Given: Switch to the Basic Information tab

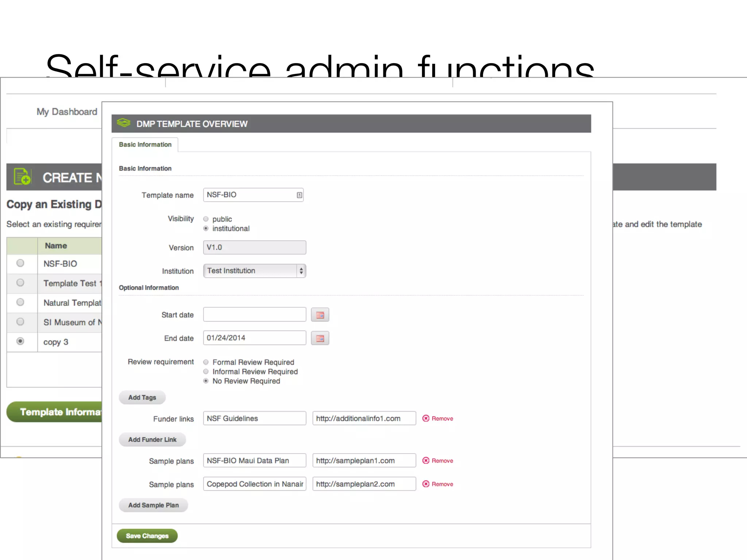Looking at the screenshot, I should coord(145,145).
